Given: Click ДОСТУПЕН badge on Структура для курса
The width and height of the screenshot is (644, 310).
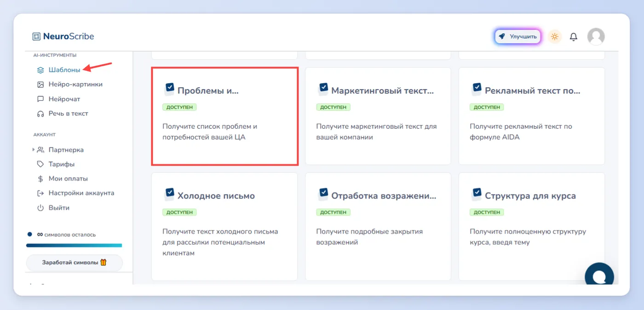Looking at the screenshot, I should 487,212.
